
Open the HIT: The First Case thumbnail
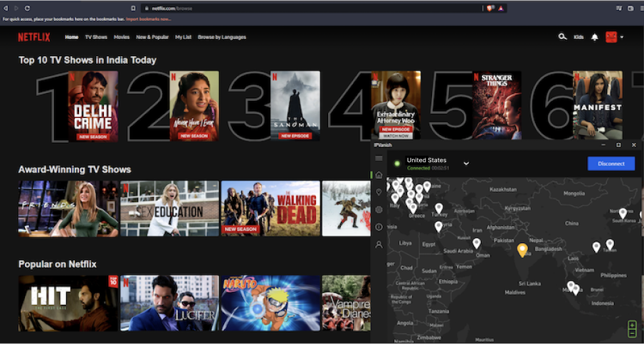(68, 303)
